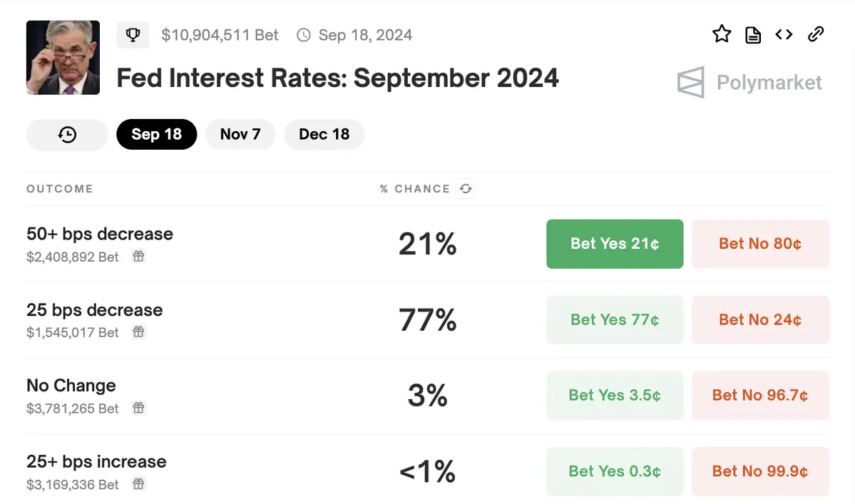Viewport: 855px width, 504px height.
Task: Open the document rules icon
Action: (x=753, y=34)
